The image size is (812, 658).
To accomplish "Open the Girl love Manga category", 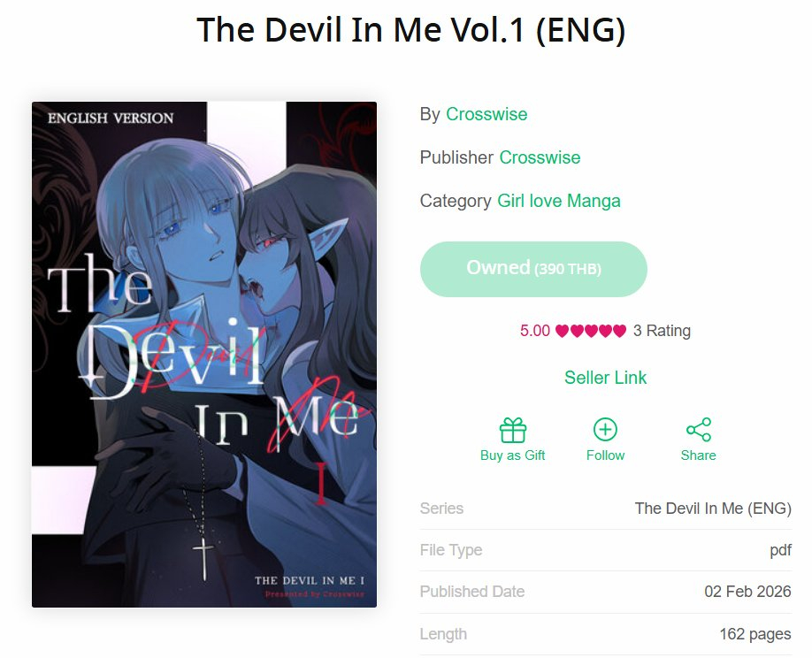I will point(559,201).
